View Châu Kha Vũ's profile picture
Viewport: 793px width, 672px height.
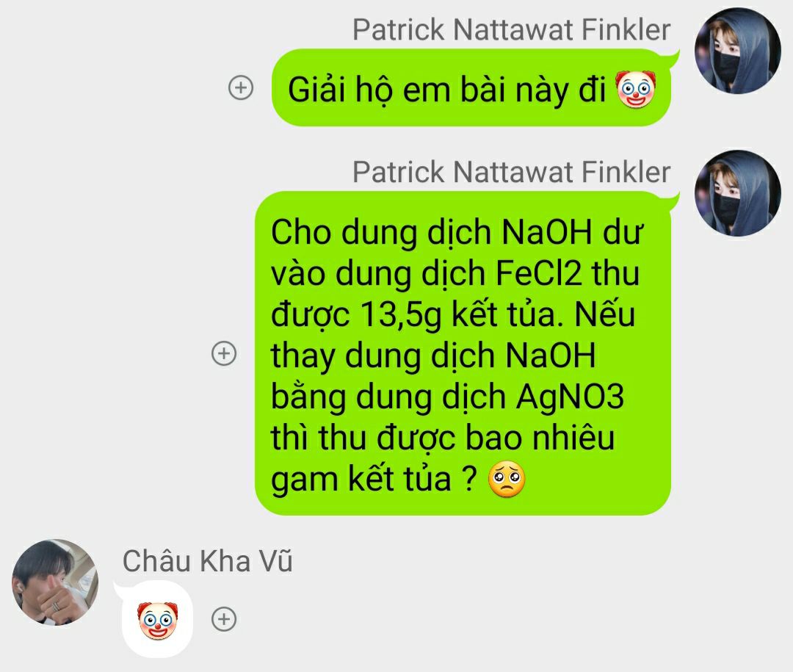(55, 582)
